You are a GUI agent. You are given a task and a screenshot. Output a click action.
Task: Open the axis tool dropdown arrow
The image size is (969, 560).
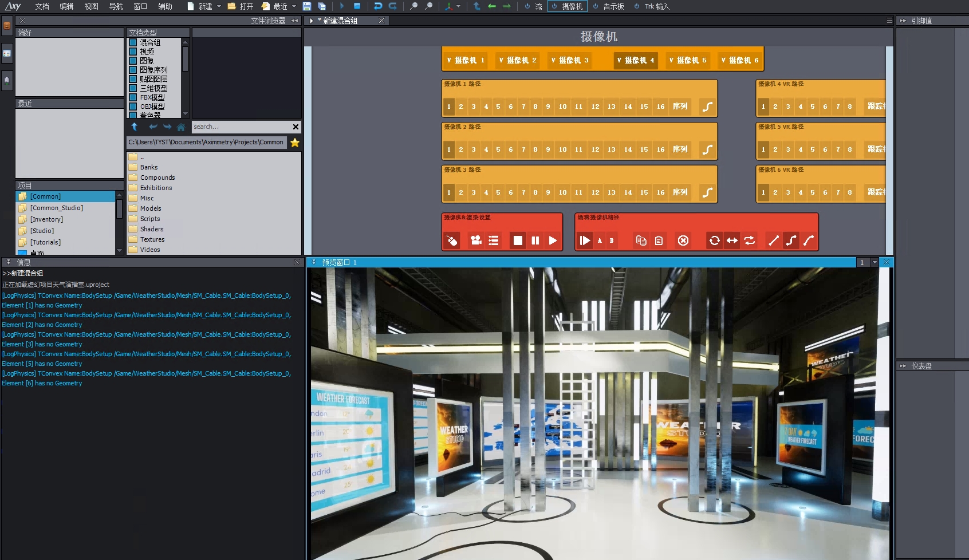pos(458,6)
